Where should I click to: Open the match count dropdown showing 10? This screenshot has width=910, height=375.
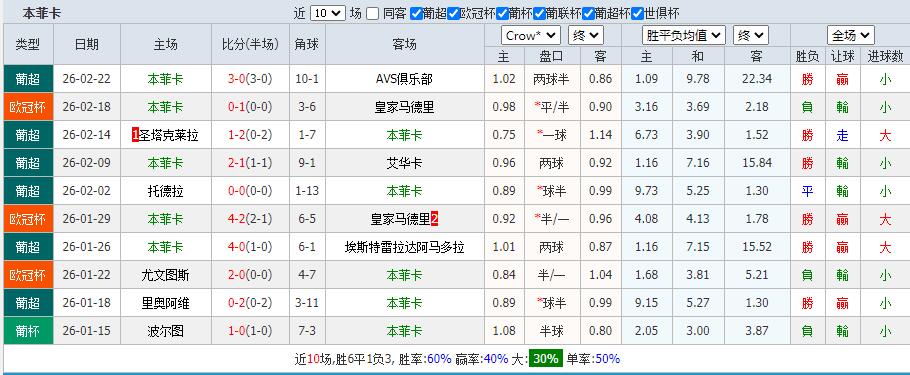328,13
